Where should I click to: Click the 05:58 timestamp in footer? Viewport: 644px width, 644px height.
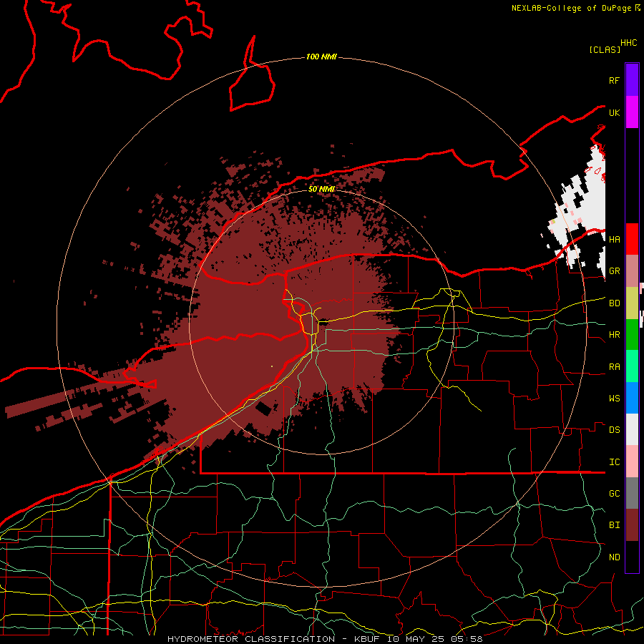tap(466, 639)
